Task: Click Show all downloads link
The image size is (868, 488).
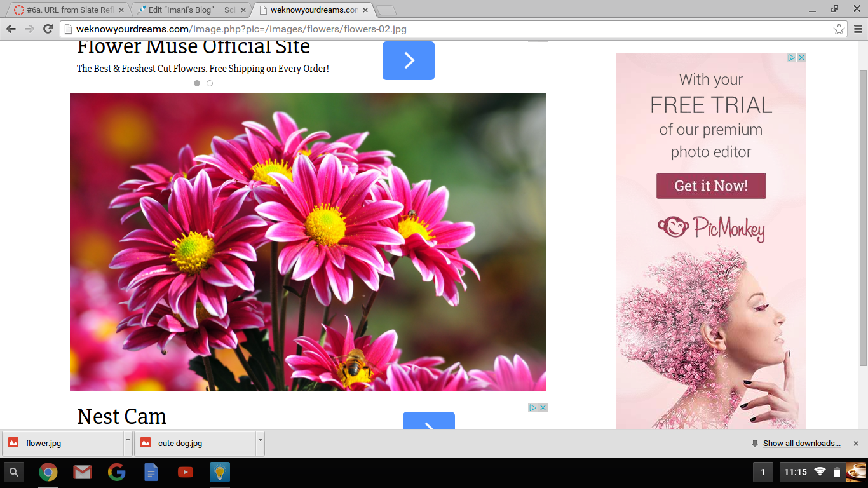Action: coord(801,444)
